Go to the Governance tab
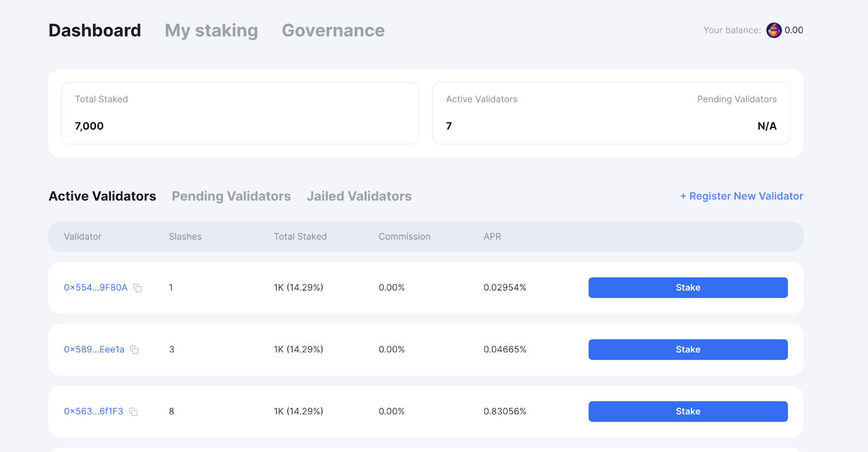 click(x=333, y=30)
